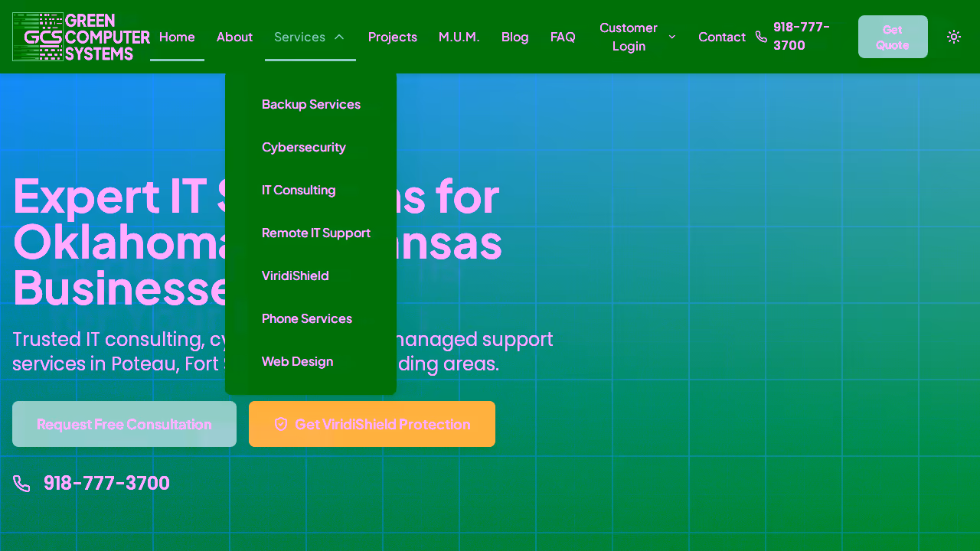The image size is (980, 551).
Task: Expand the Customer Login dropdown
Action: point(637,37)
